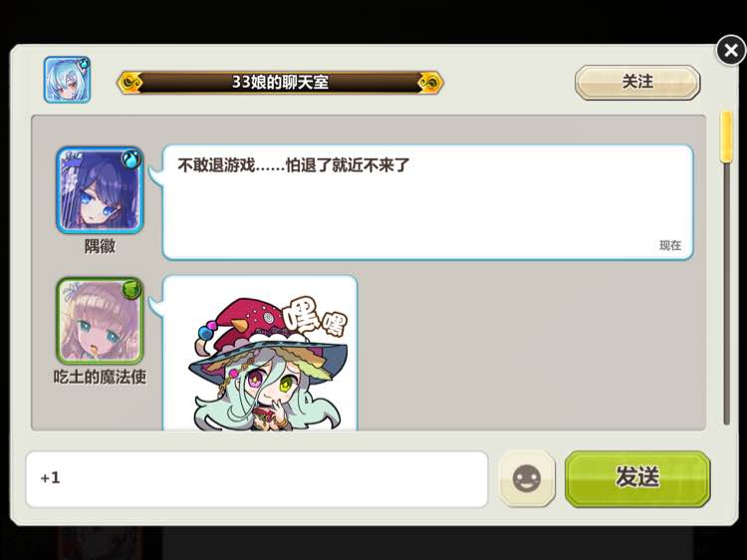This screenshot has width=747, height=560.
Task: Open the emoji smiley picker
Action: point(527,478)
